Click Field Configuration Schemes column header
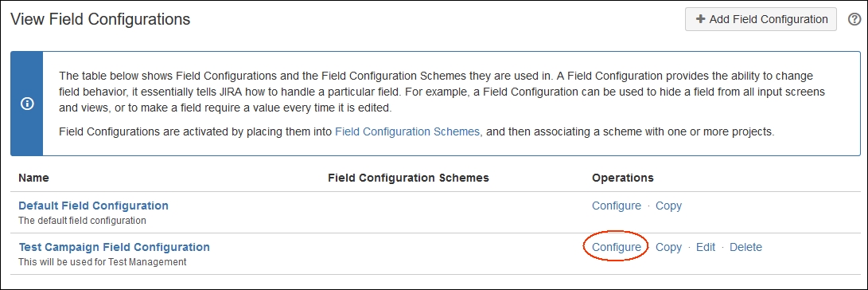 [408, 178]
